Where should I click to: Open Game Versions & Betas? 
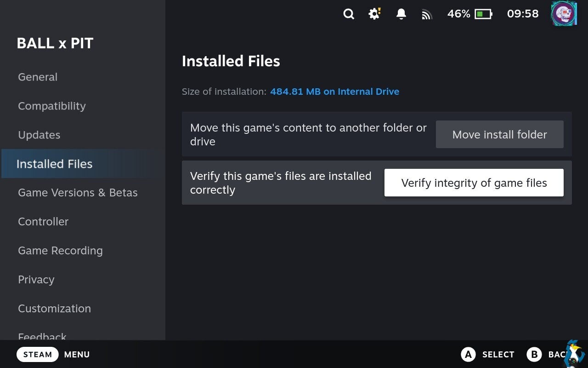(83, 193)
